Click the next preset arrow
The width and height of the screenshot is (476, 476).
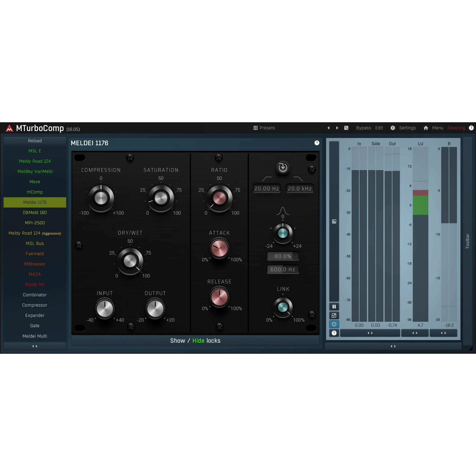(337, 128)
